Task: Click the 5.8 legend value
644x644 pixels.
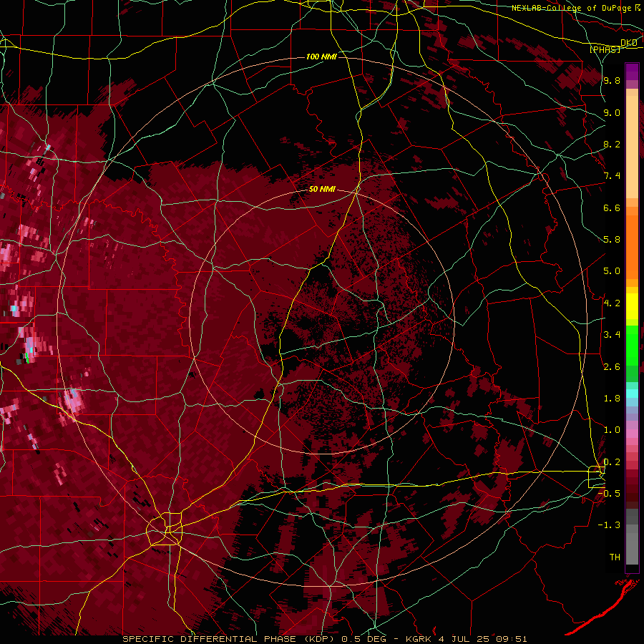Action: pos(612,239)
